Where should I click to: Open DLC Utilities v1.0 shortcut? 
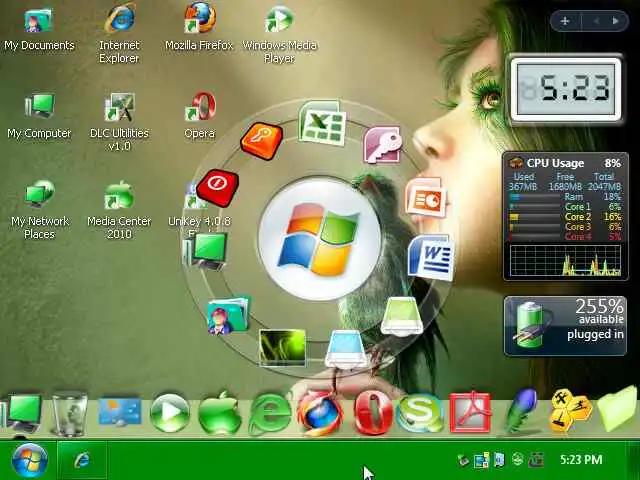pos(119,122)
